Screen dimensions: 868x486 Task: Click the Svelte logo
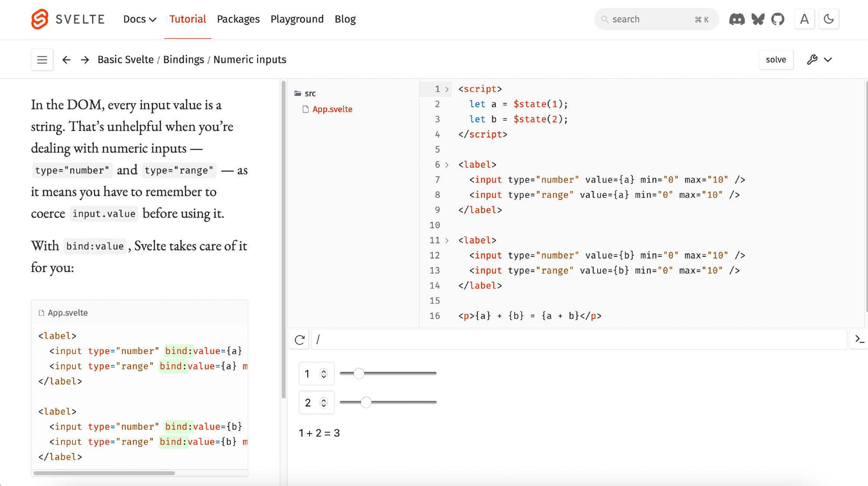(x=40, y=19)
